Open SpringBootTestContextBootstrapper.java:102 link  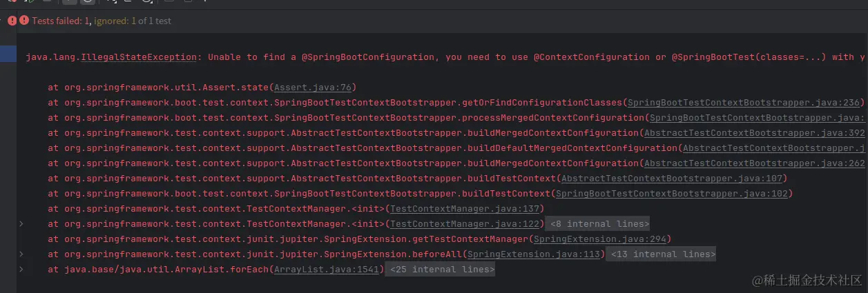point(672,194)
